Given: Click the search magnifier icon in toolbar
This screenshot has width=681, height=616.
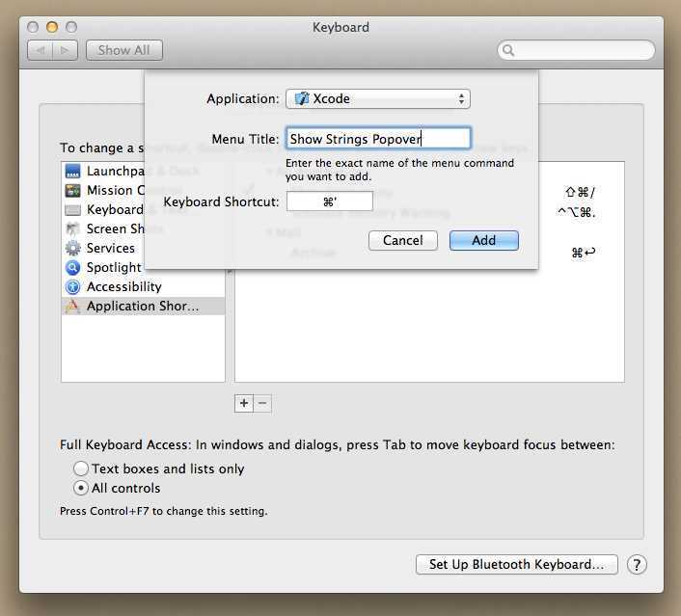Looking at the screenshot, I should point(508,51).
